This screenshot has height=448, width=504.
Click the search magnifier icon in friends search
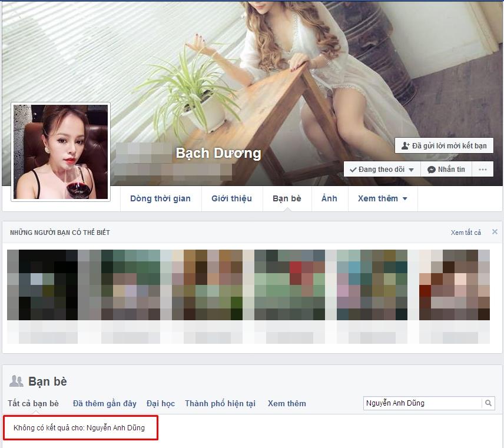click(488, 403)
